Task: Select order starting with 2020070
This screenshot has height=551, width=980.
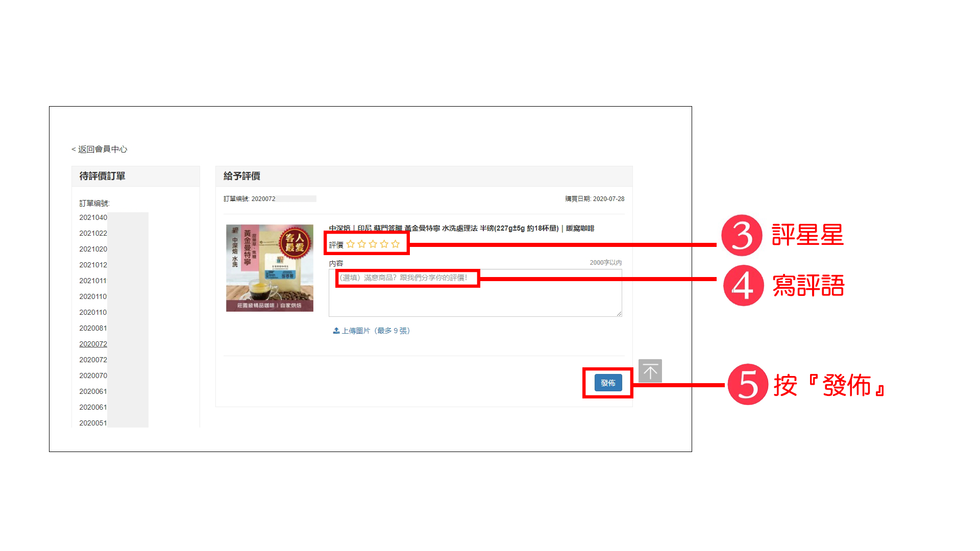Action: (93, 375)
